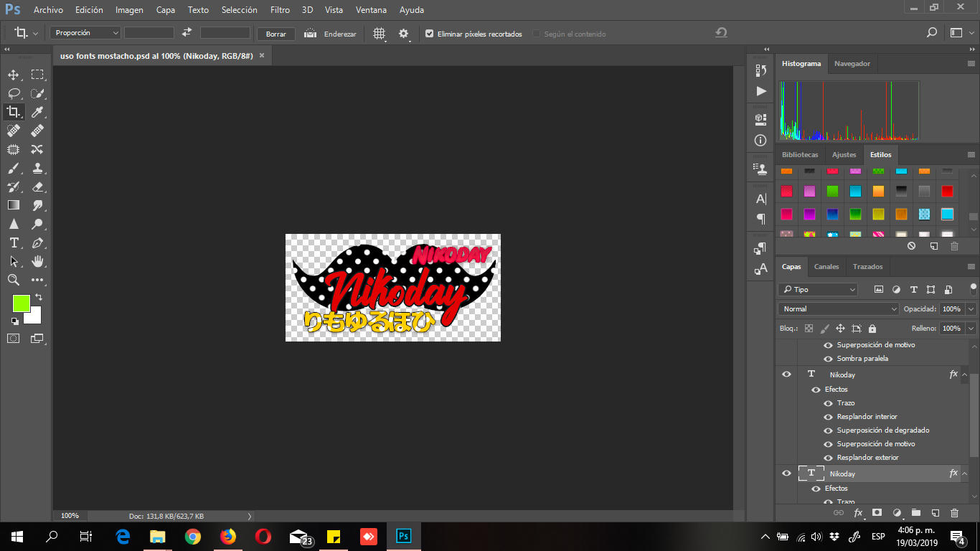Create a new style in Estilos panel

[934, 246]
